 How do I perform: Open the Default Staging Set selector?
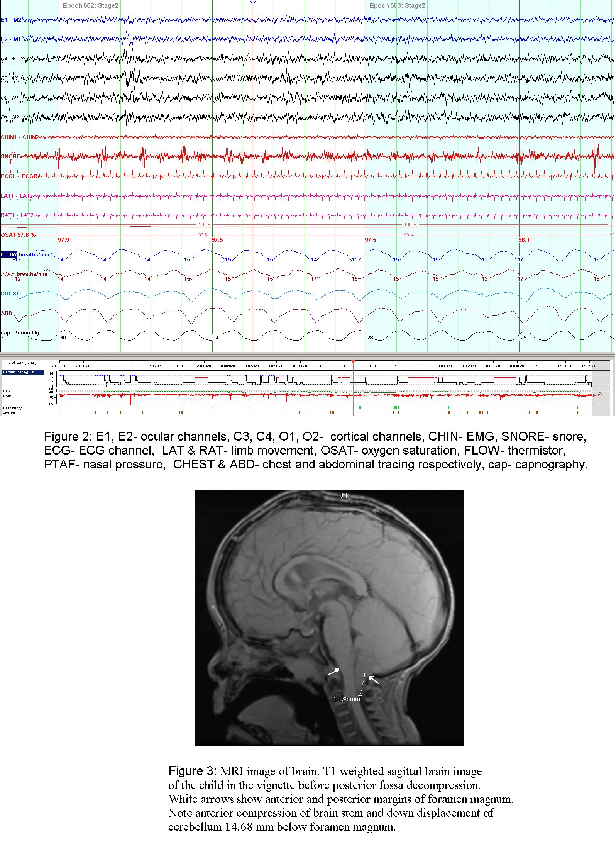22,373
